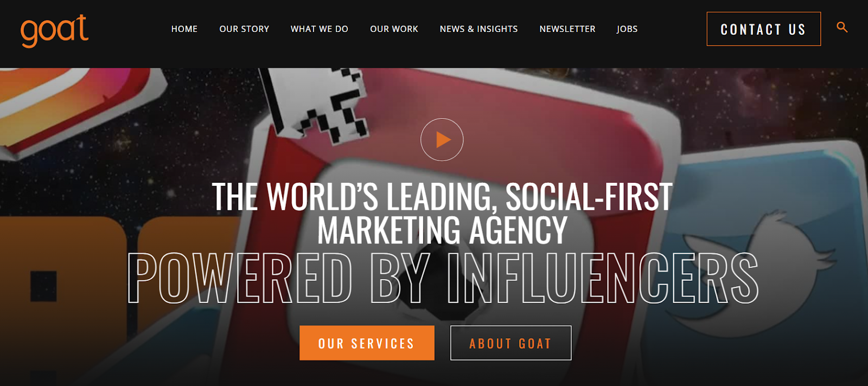Go to the JOBS page
The image size is (868, 386).
click(627, 29)
